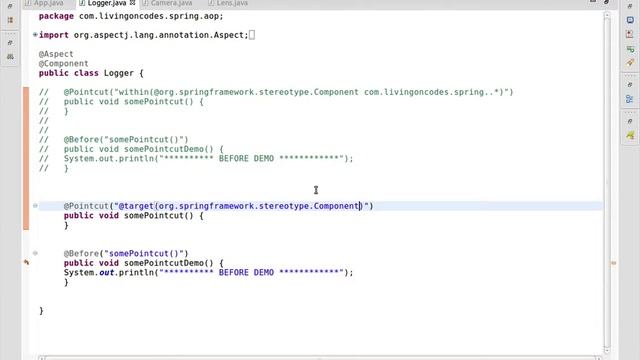The width and height of the screenshot is (640, 360).
Task: Open the yellow-green view icon on right
Action: coord(630,136)
